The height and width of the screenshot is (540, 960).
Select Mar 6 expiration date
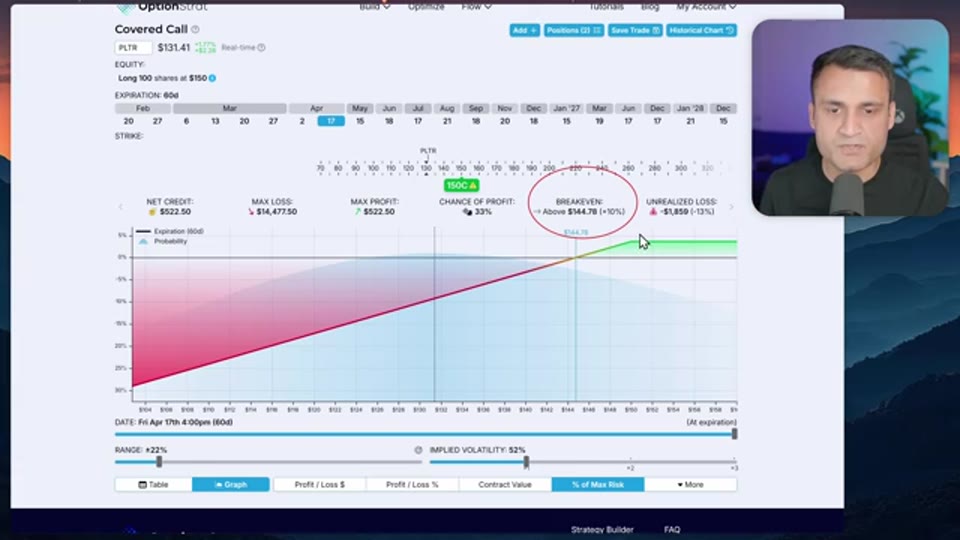pyautogui.click(x=187, y=121)
